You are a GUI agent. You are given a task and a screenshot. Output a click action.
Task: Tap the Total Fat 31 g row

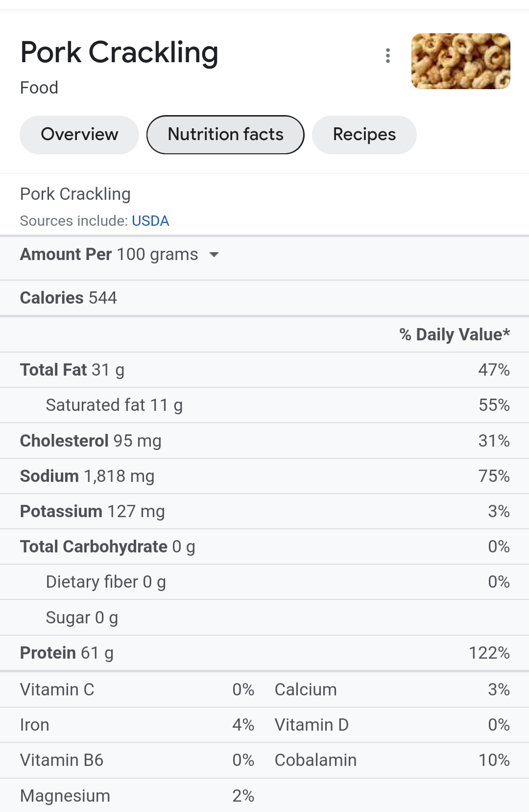point(264,370)
